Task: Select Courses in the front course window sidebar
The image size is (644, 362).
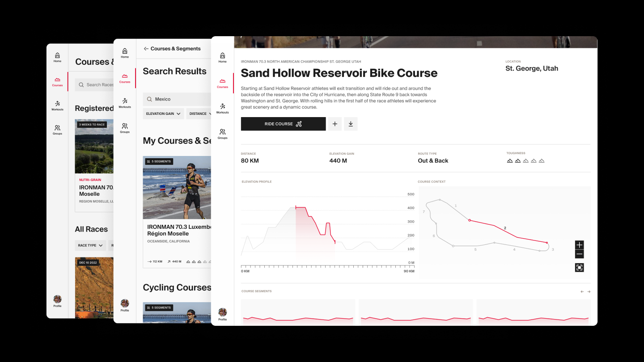Action: pos(222,83)
